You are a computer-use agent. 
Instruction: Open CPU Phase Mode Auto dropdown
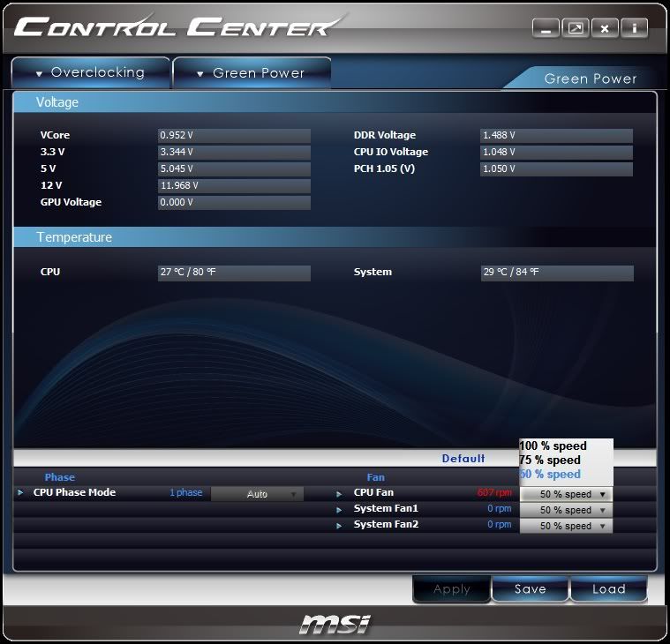(x=257, y=494)
